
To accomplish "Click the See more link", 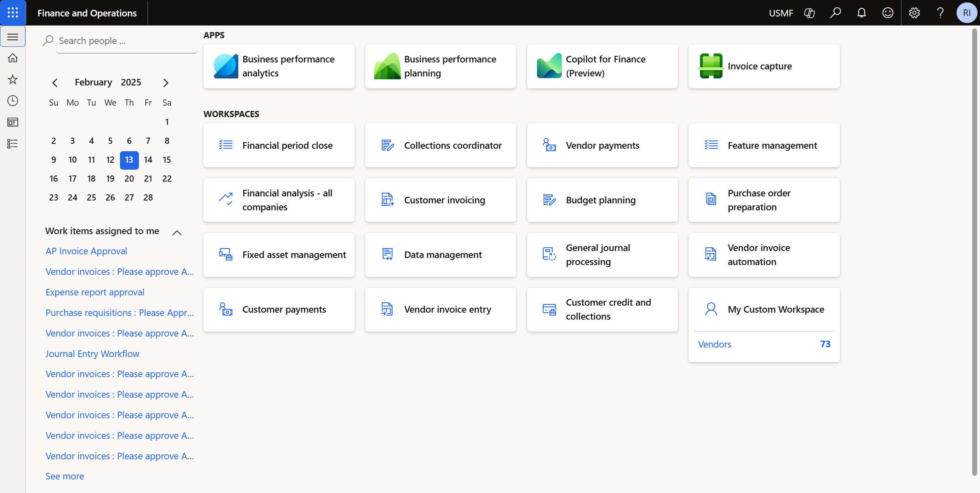I will pyautogui.click(x=65, y=476).
